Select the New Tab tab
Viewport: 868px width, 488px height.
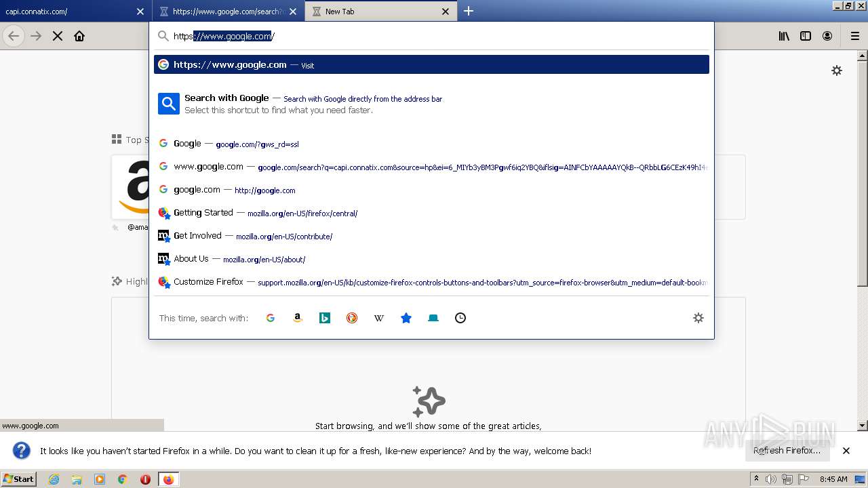coord(381,12)
